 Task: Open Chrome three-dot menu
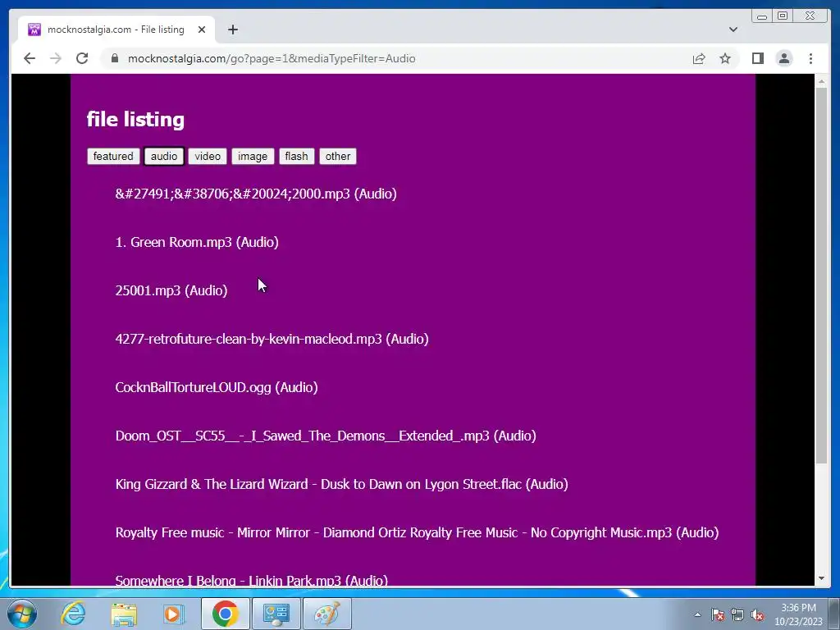click(810, 58)
